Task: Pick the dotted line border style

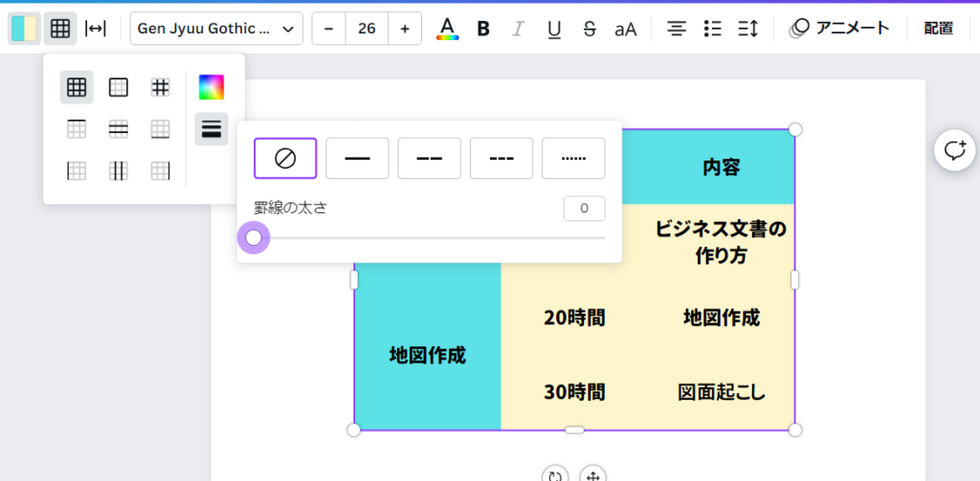Action: [573, 158]
